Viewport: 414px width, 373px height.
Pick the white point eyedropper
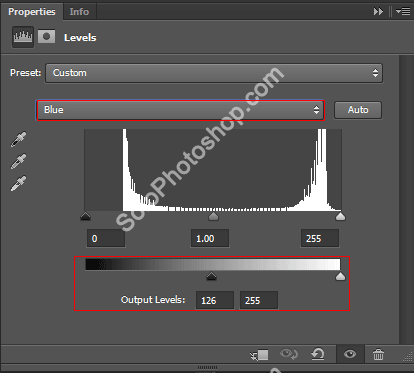coord(18,184)
